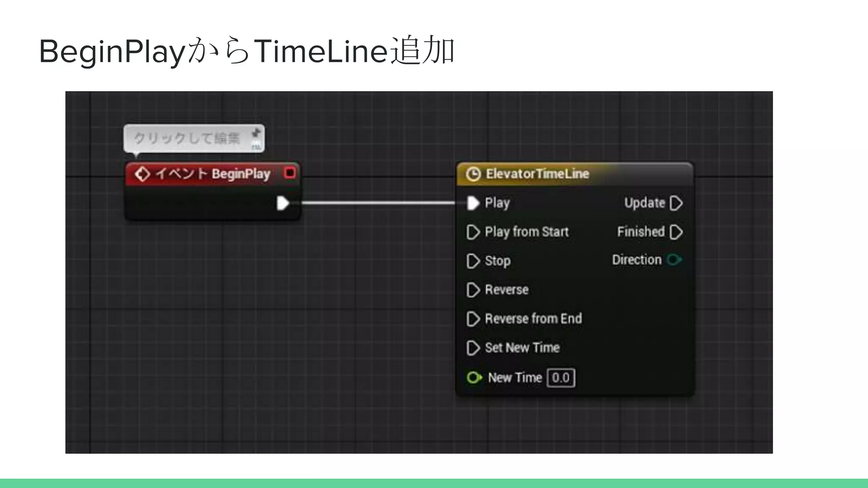Click the 'Play from Start' label
The image size is (868, 488).
527,232
